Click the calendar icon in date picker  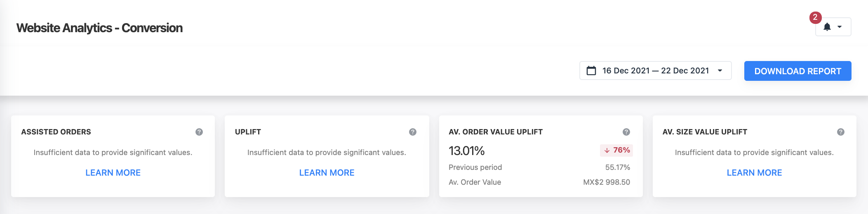591,71
